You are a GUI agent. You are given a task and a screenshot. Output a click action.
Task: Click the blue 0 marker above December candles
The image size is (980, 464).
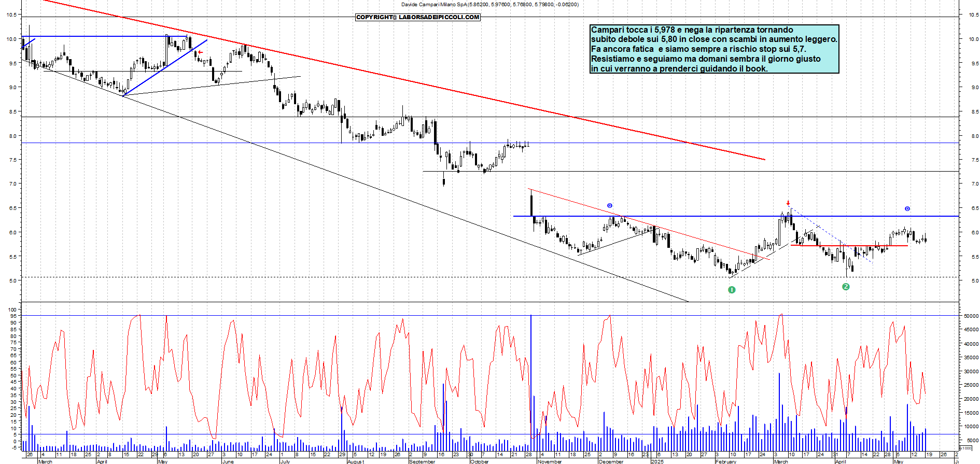pyautogui.click(x=610, y=206)
